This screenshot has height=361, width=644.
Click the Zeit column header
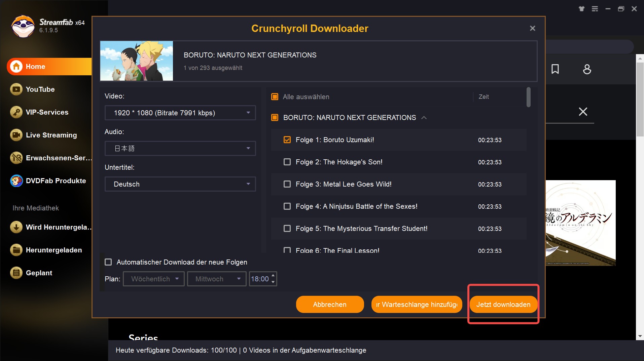[x=484, y=97]
